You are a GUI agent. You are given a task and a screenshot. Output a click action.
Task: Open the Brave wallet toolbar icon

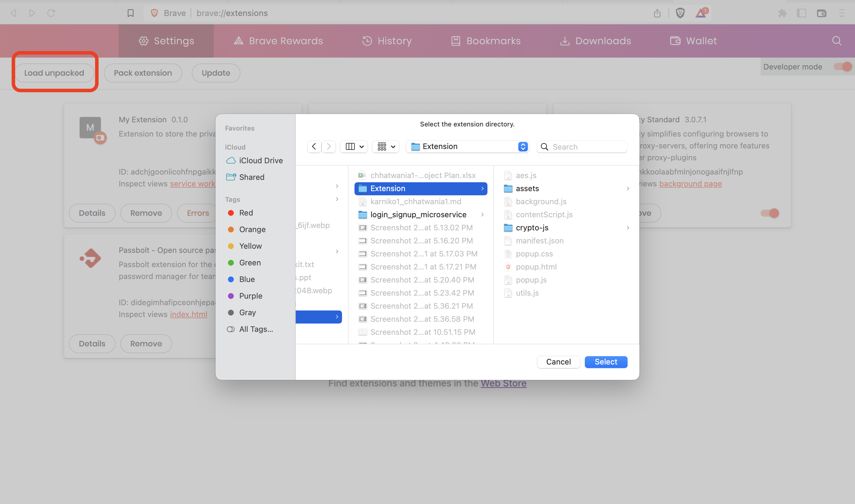(x=821, y=13)
